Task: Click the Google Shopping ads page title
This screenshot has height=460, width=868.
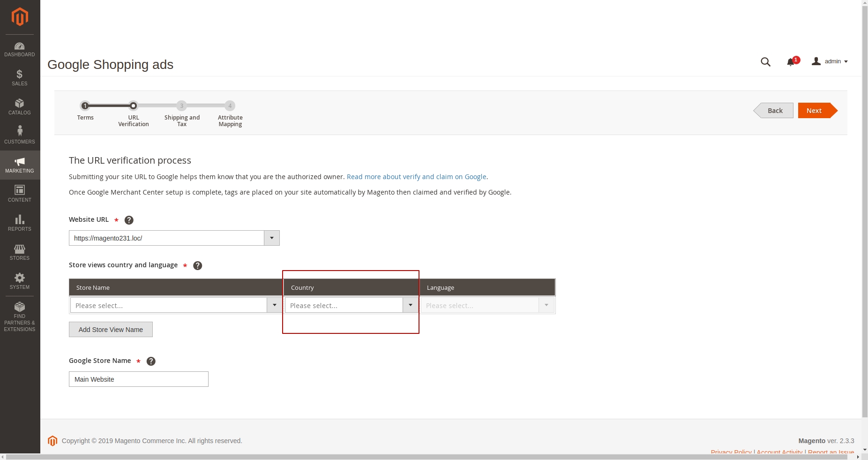Action: [111, 65]
